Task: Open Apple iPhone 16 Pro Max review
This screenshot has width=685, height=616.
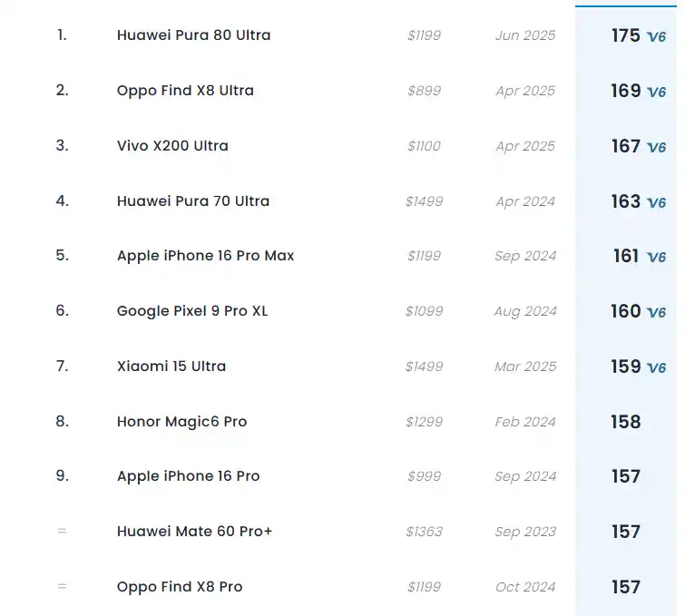Action: 205,256
